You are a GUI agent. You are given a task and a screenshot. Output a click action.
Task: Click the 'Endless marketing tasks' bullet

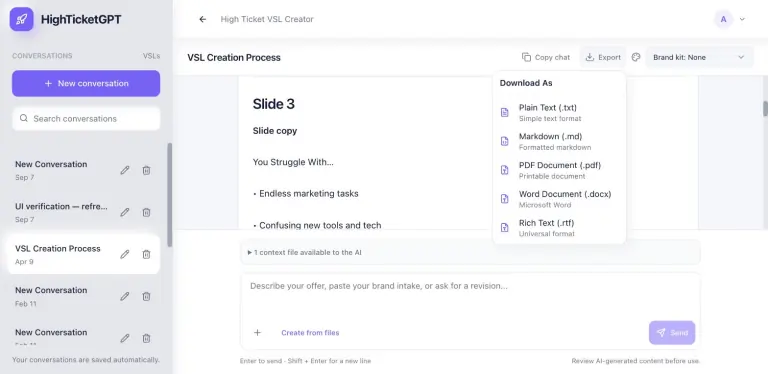(306, 193)
